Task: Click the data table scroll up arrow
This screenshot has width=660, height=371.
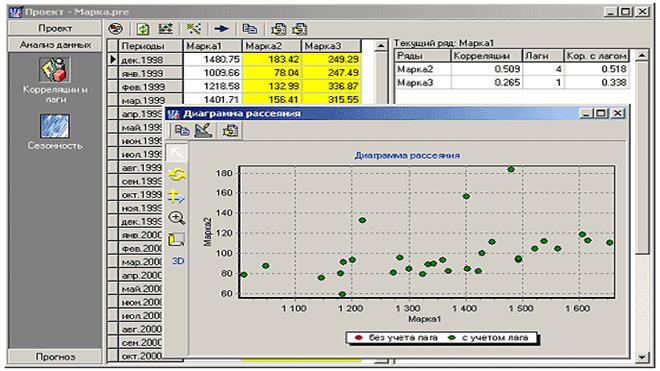Action: [x=381, y=45]
